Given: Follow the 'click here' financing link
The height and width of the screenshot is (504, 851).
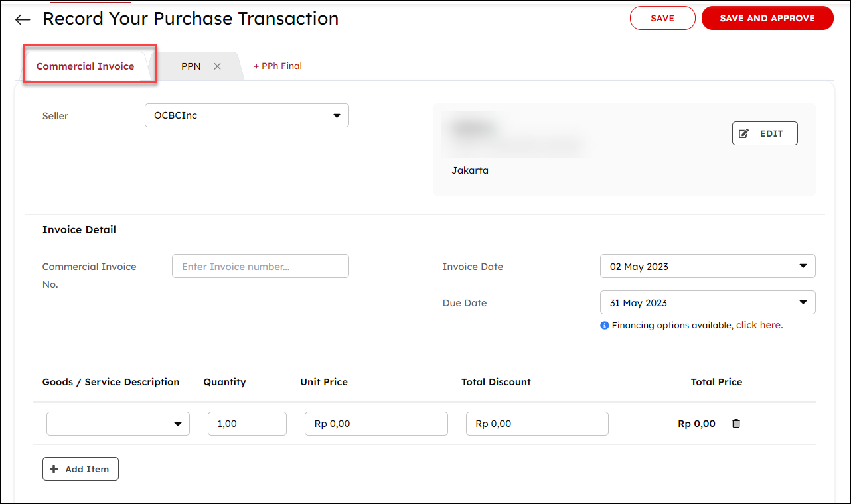Looking at the screenshot, I should coord(759,326).
